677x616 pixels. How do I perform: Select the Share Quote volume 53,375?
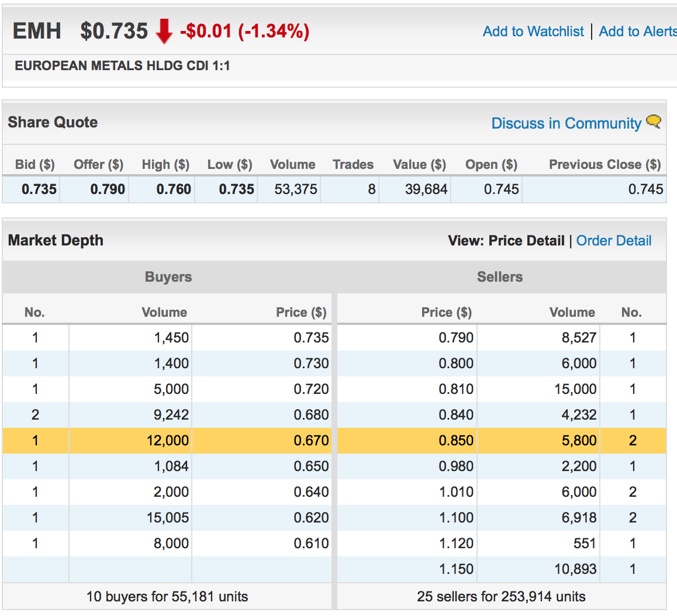[296, 189]
